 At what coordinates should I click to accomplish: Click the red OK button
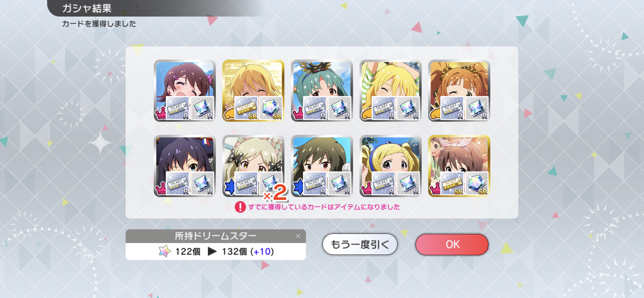pos(452,244)
